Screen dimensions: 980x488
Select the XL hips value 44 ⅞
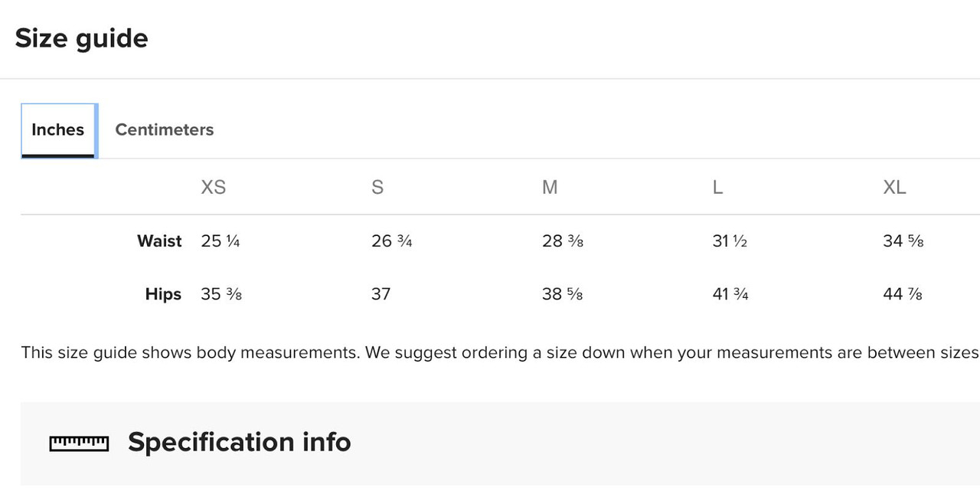(903, 294)
